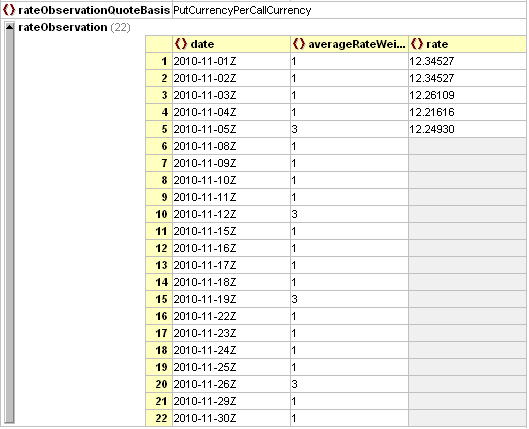Select row number 15 header
Viewport: 529px width, 429px height.
tap(159, 299)
